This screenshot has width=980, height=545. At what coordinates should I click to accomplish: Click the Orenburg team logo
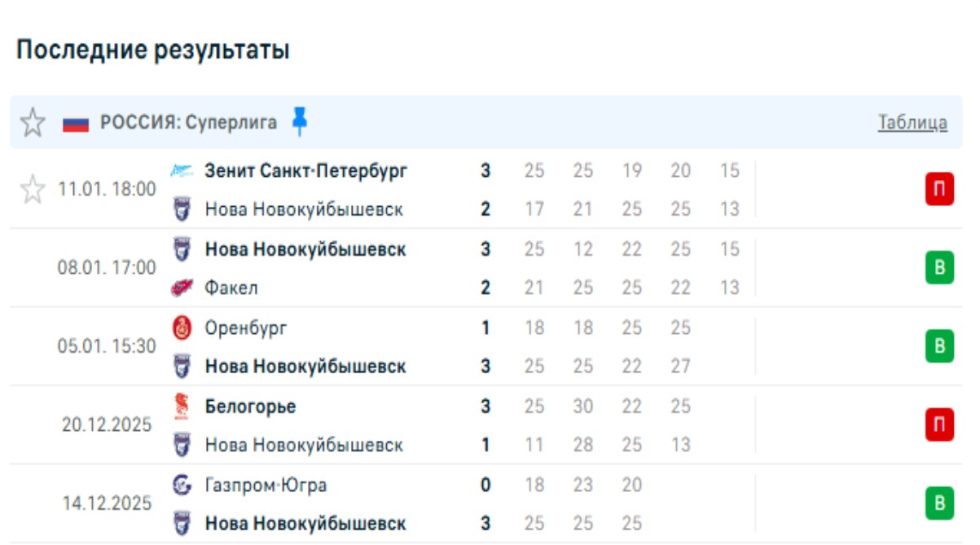click(x=182, y=327)
